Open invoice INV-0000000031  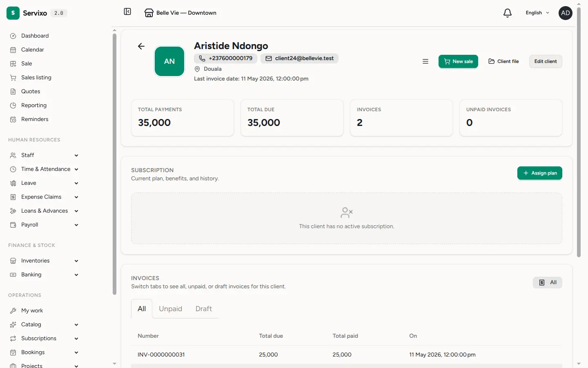[x=161, y=355]
